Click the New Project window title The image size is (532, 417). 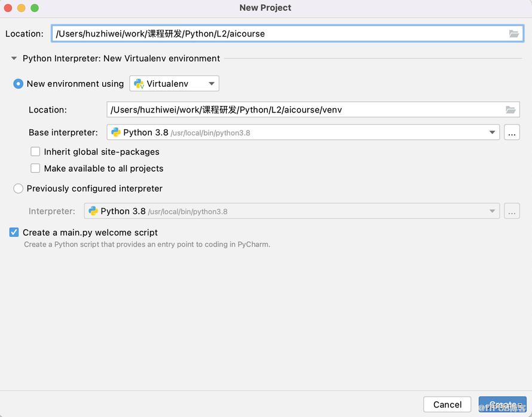click(x=265, y=8)
